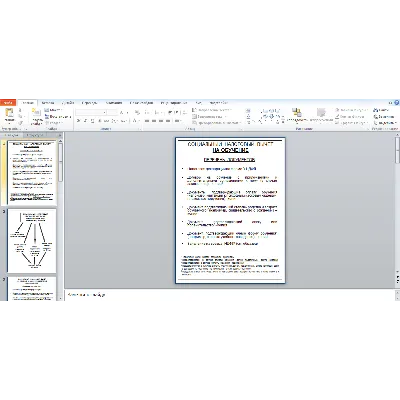Toggle underline formatting
The height and width of the screenshot is (400, 400).
point(93,121)
